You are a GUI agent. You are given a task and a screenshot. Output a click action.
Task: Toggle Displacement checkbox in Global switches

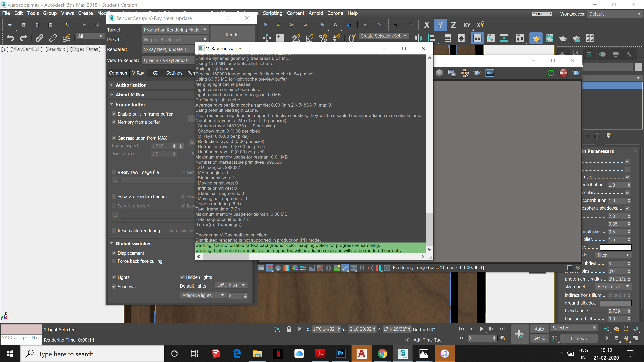[114, 253]
